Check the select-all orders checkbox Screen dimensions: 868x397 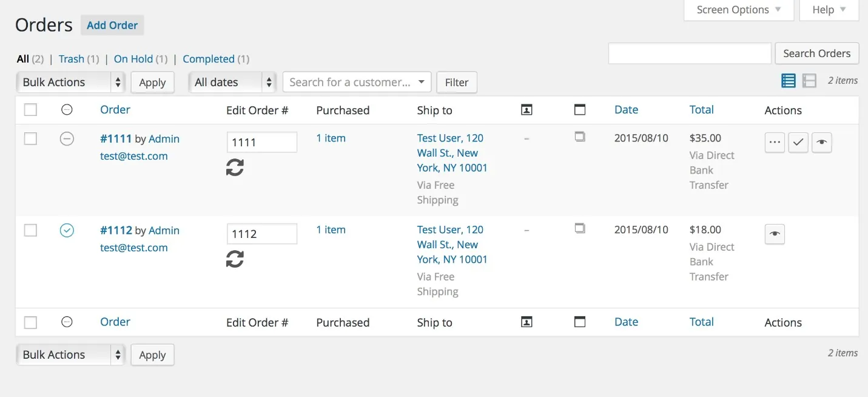pyautogui.click(x=30, y=109)
